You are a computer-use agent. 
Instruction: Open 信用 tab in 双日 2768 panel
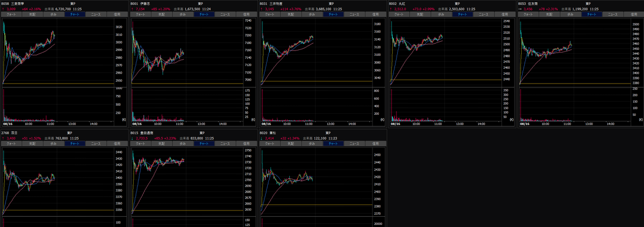click(x=116, y=144)
